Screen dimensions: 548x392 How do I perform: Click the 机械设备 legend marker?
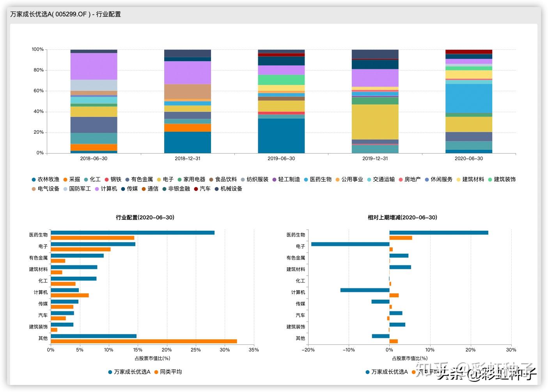point(216,189)
